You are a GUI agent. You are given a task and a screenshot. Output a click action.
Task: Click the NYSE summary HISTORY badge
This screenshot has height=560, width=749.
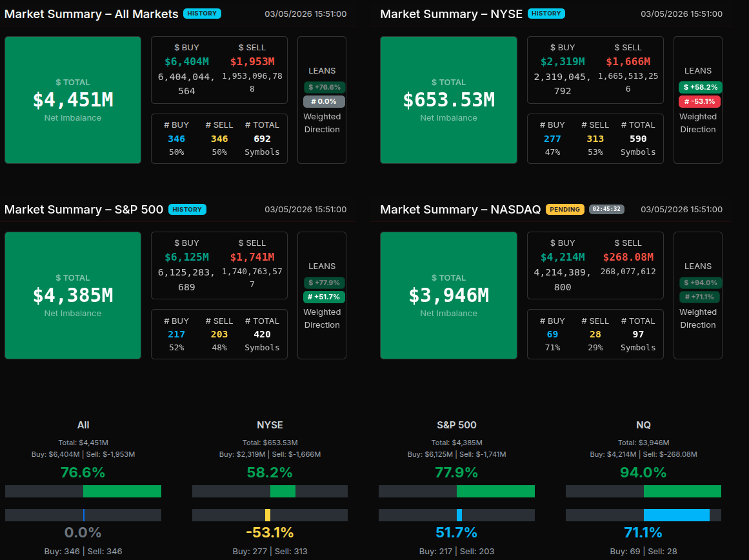[x=546, y=14]
